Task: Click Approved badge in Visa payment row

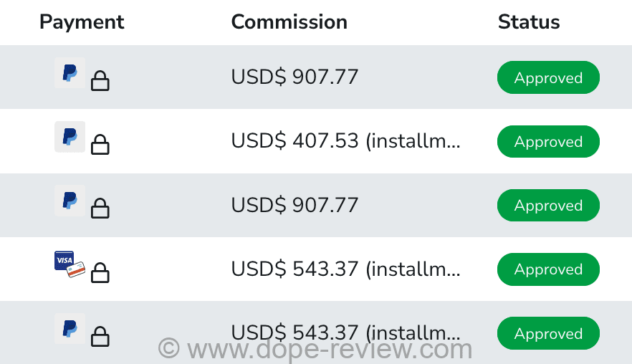Action: tap(548, 269)
